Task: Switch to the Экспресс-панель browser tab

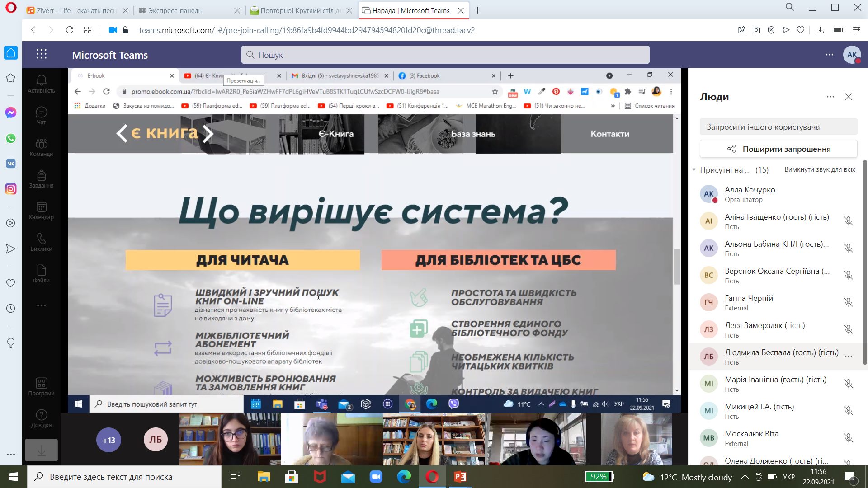Action: click(x=175, y=10)
